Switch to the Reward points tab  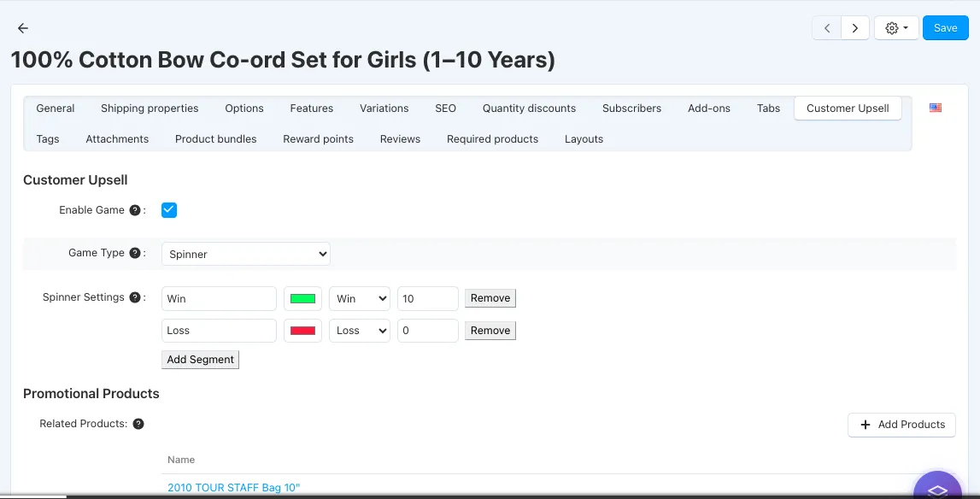pyautogui.click(x=318, y=138)
